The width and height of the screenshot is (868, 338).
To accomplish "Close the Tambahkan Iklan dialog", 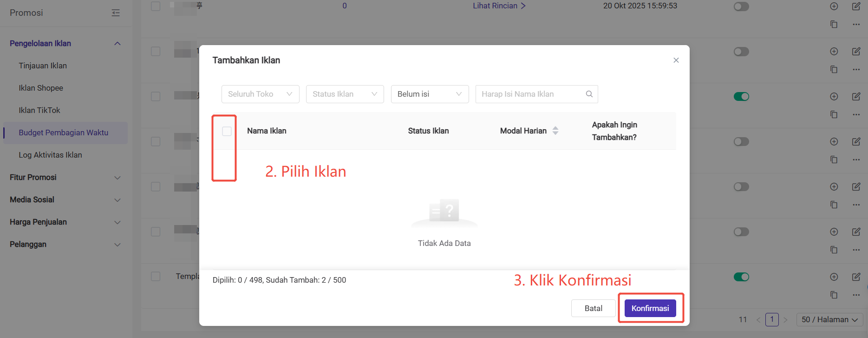I will click(x=676, y=60).
